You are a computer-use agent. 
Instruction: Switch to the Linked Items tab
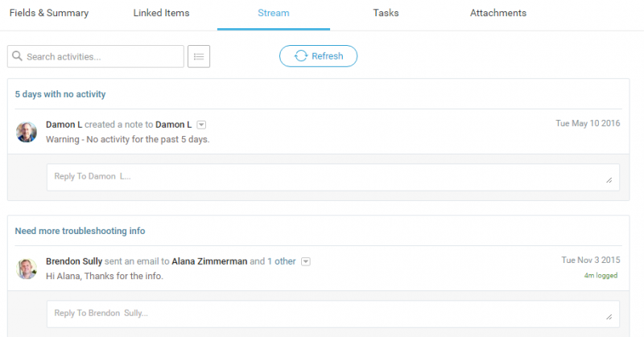[160, 14]
